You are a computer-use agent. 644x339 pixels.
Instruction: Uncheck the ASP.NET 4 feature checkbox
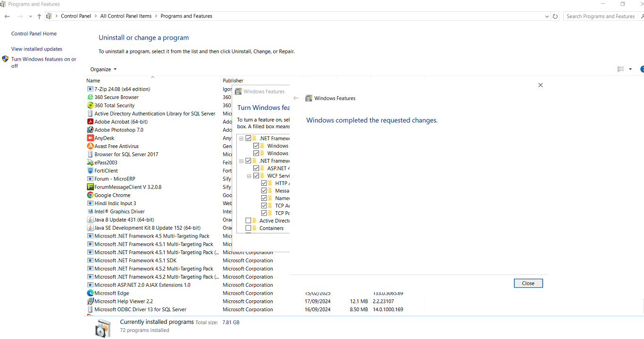pos(256,168)
